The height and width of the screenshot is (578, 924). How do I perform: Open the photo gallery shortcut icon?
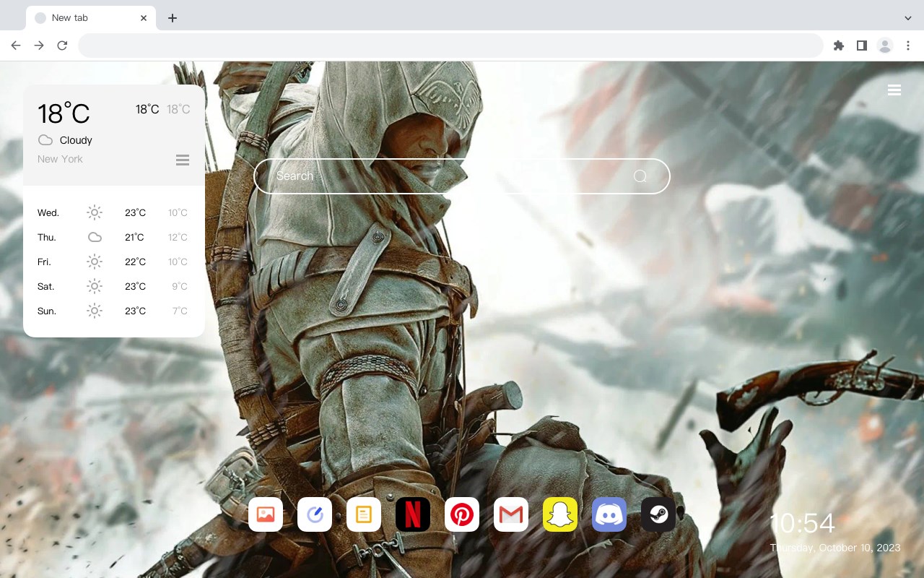(266, 514)
